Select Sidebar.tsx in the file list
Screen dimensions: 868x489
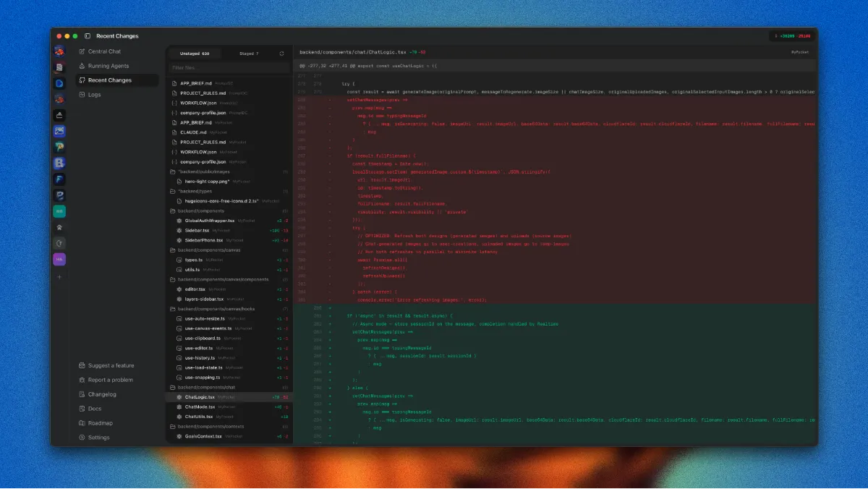197,230
